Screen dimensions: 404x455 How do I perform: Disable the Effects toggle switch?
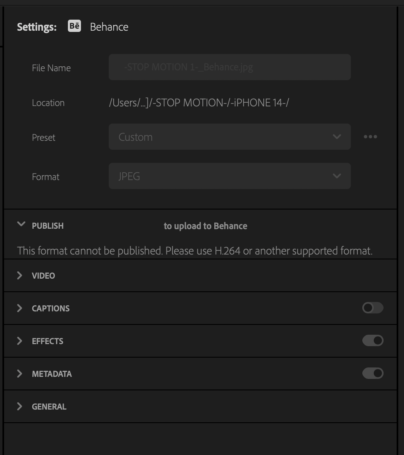coord(373,340)
